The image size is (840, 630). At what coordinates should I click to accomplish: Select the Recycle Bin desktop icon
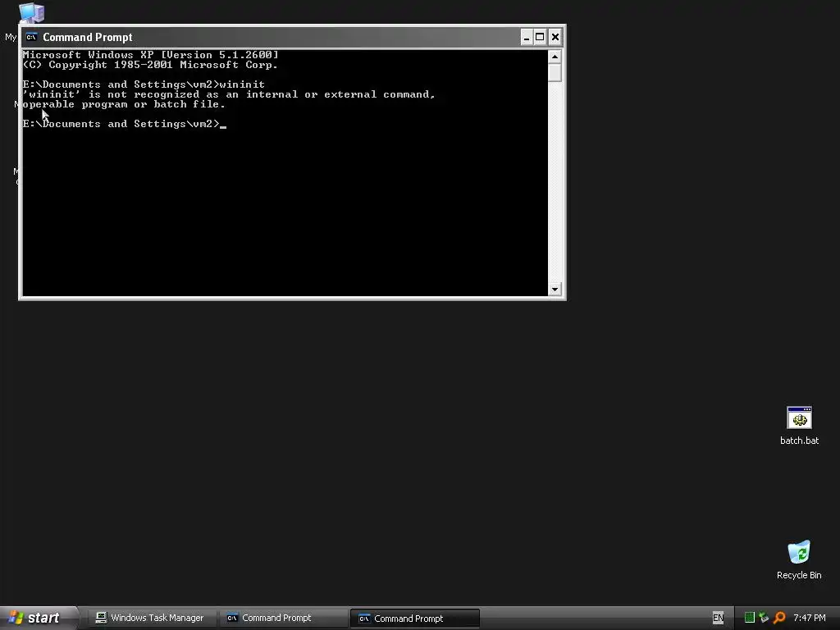pos(799,552)
